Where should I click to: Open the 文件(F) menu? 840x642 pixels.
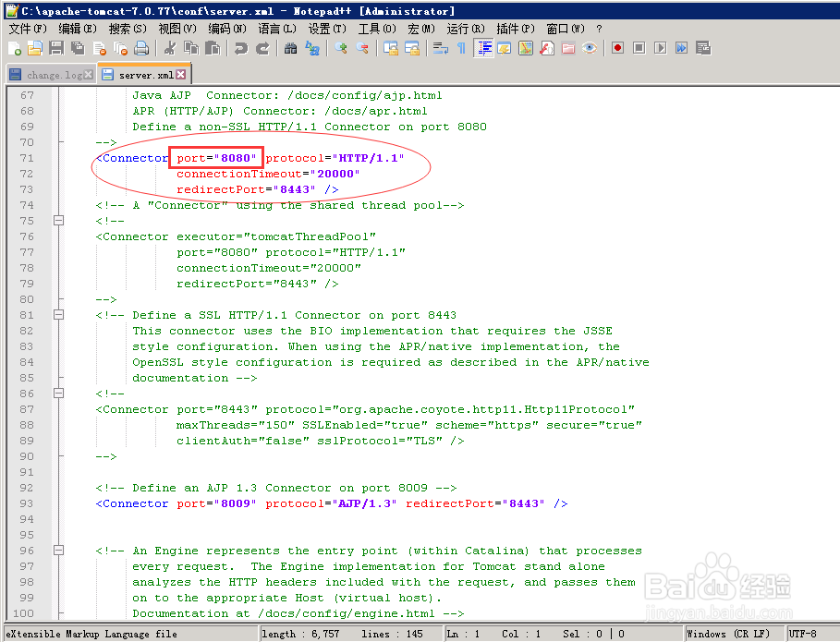point(28,29)
